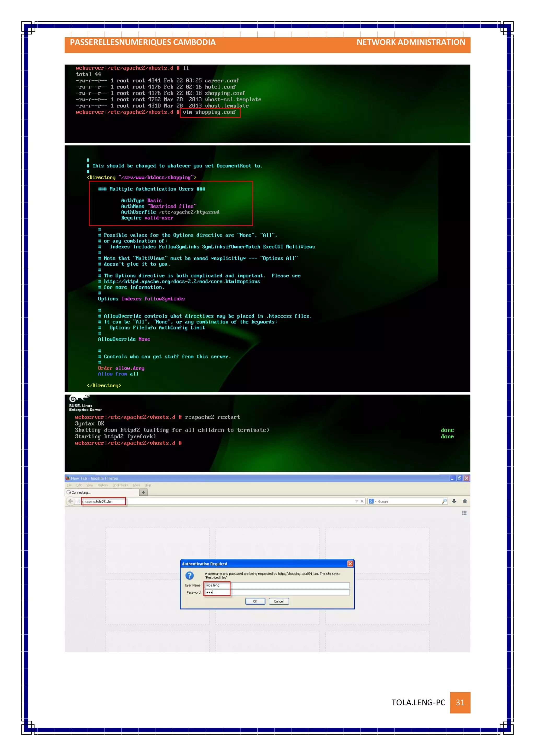This screenshot has width=535, height=756.
Task: Open the Tools menu
Action: (136, 485)
